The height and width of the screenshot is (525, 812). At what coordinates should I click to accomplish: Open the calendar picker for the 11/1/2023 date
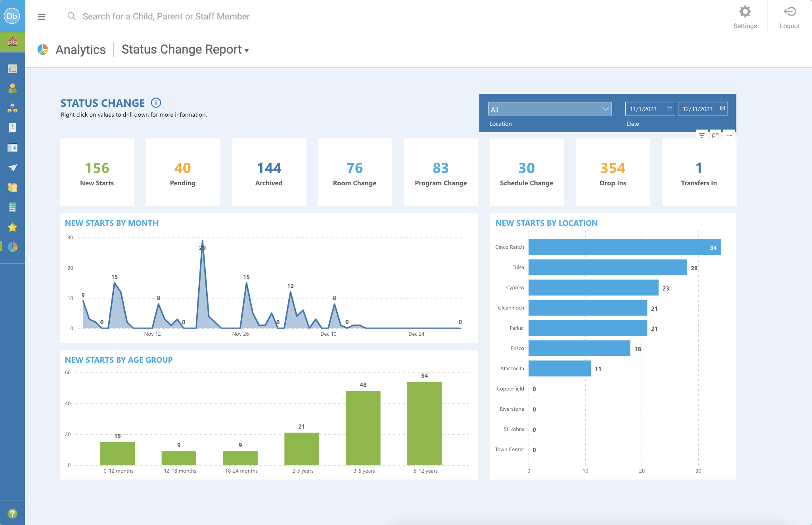click(669, 108)
